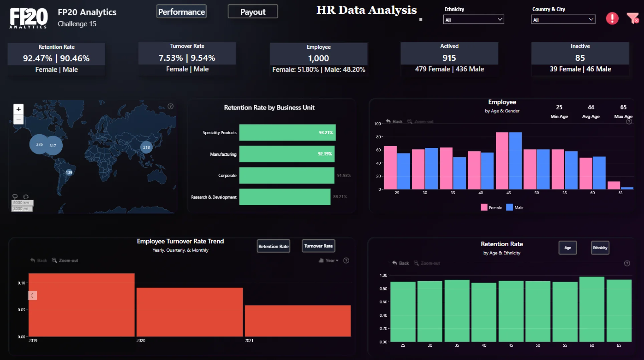Screen dimensions: 644x360
Task: Switch to the Performance page
Action: tap(181, 12)
